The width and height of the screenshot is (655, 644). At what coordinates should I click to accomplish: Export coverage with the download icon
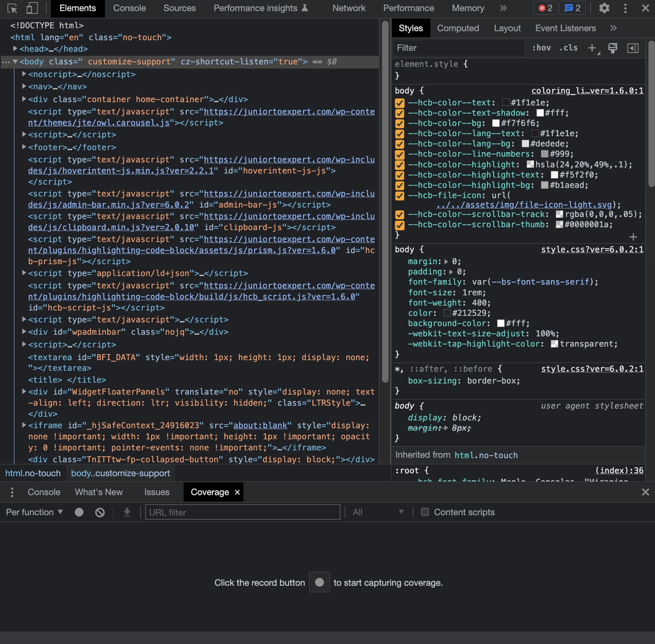pyautogui.click(x=127, y=512)
